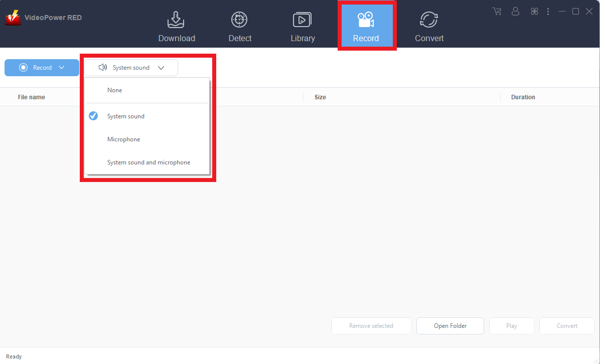Click the VideoPower RED logo icon
Screen dimensions: 600x364
[x=13, y=18]
